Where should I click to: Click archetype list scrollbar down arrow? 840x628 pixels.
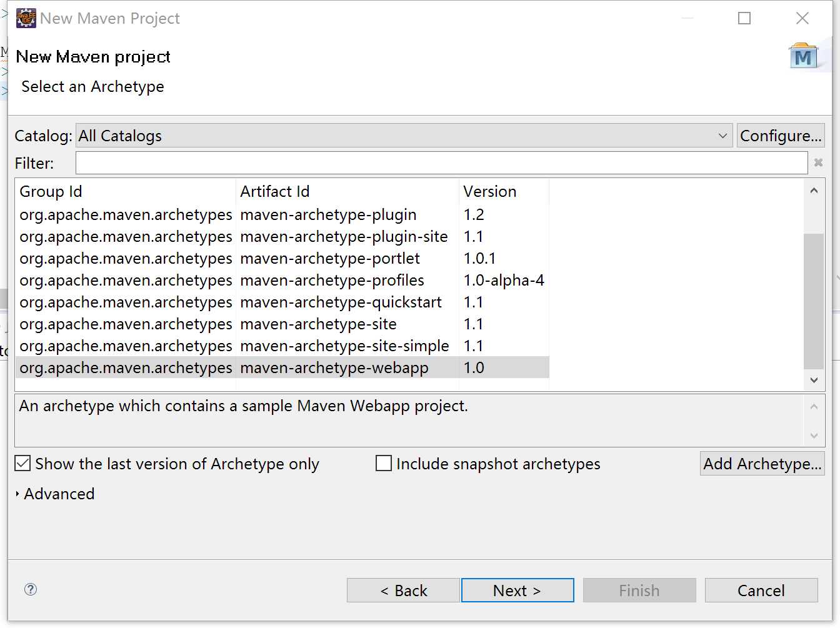[x=814, y=380]
